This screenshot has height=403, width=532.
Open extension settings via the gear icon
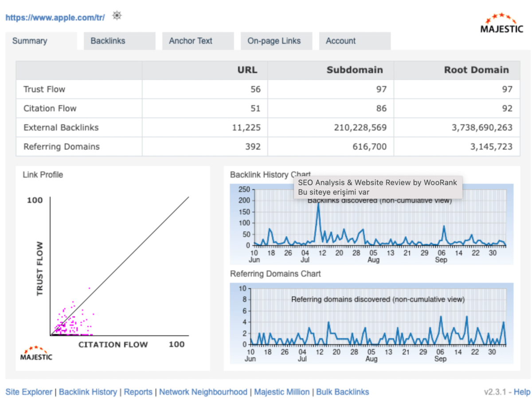[117, 15]
